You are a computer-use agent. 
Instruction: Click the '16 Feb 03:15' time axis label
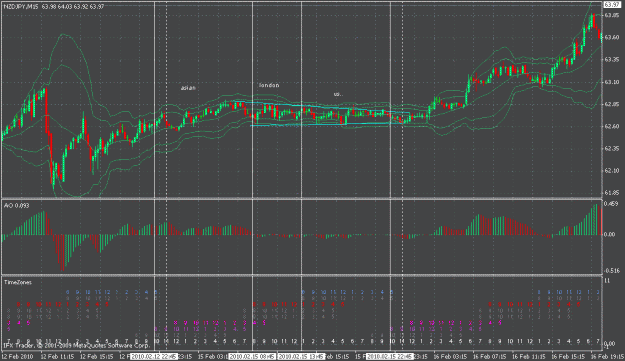tap(449, 356)
